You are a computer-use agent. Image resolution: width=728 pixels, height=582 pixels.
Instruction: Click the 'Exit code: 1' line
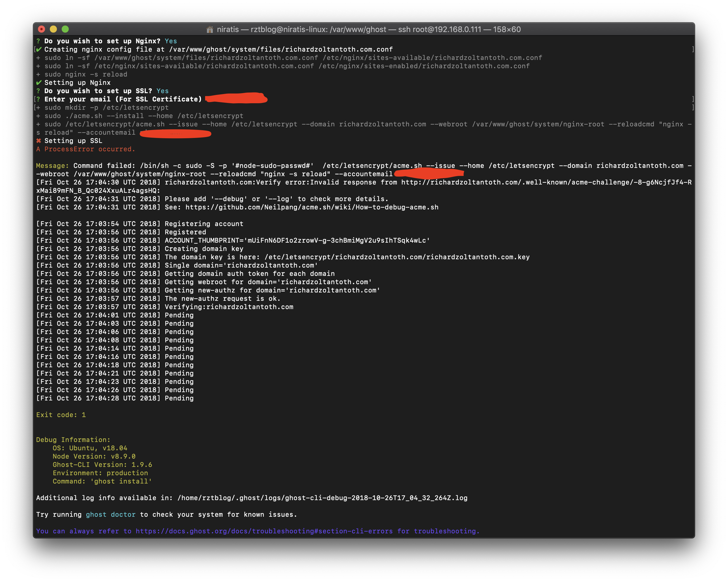[61, 415]
